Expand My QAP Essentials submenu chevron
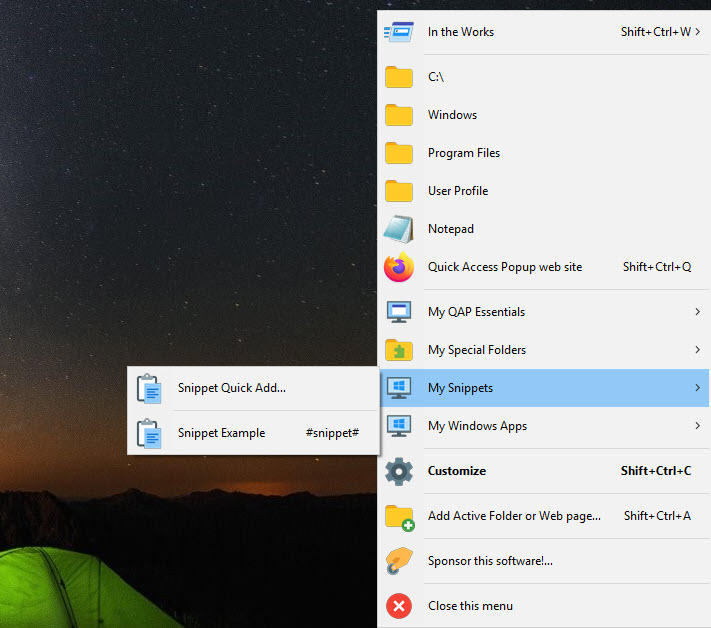Image resolution: width=711 pixels, height=628 pixels. click(698, 312)
